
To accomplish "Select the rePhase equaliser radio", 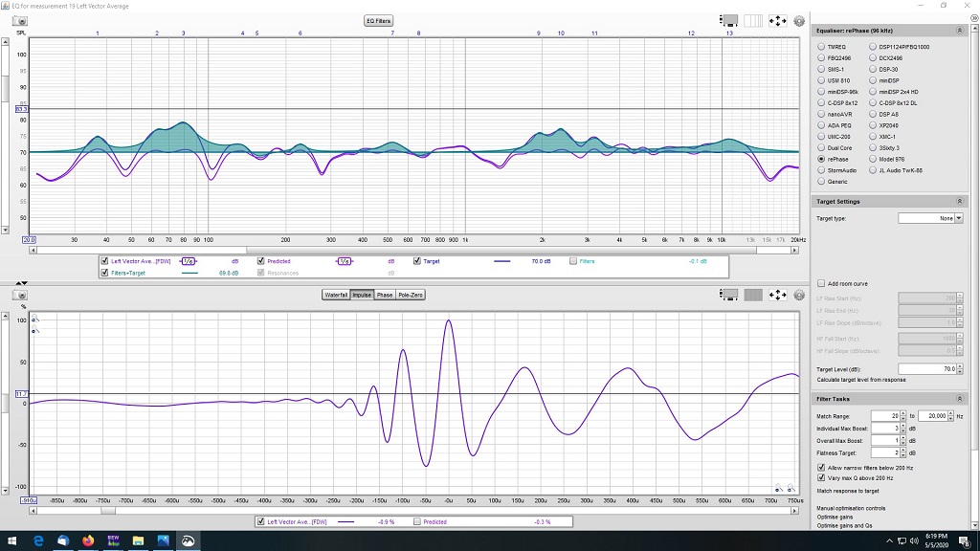I will pyautogui.click(x=821, y=160).
